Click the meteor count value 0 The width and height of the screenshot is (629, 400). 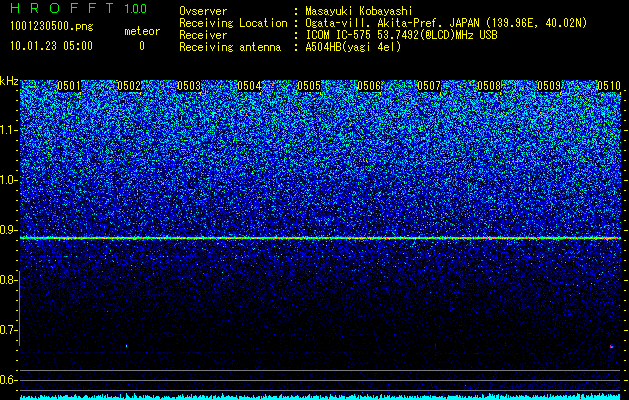point(142,46)
